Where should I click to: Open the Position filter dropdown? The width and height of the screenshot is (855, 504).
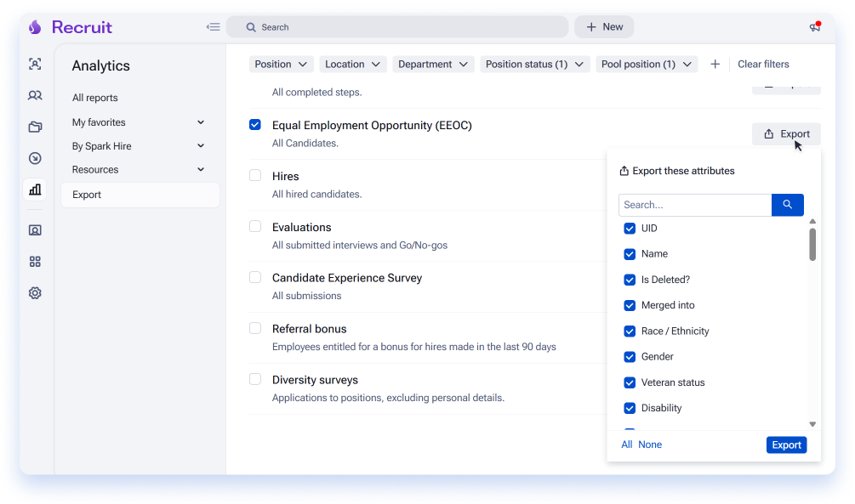[x=281, y=65]
